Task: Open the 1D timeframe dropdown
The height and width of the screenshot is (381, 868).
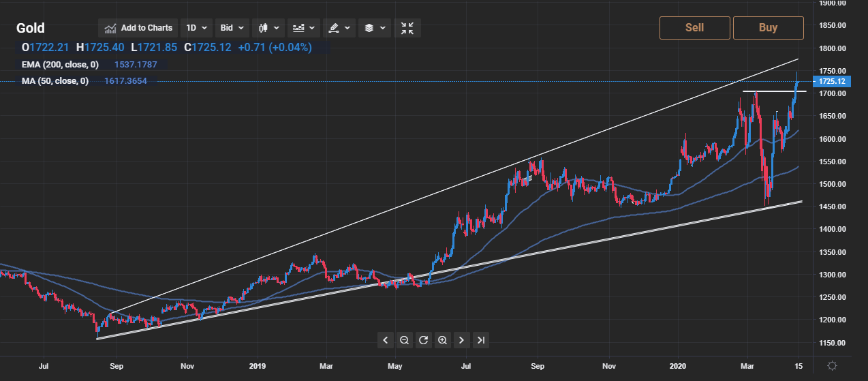Action: click(x=196, y=28)
